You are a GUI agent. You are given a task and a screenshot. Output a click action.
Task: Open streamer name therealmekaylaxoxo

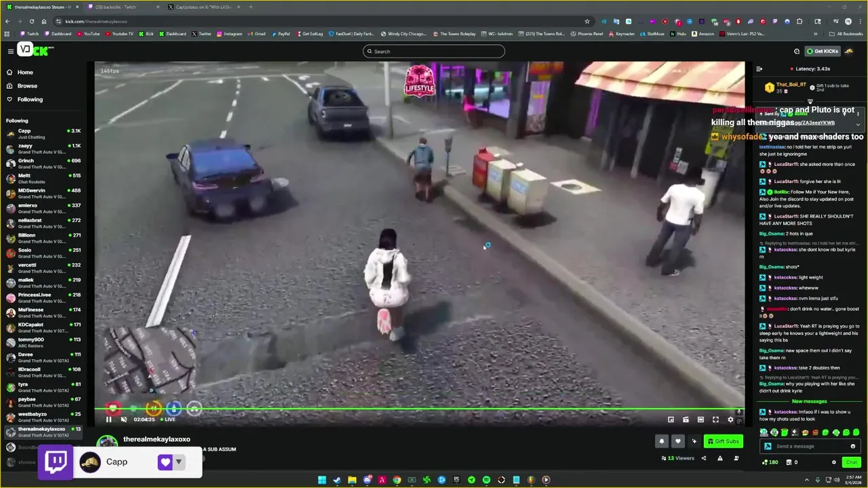click(x=157, y=439)
